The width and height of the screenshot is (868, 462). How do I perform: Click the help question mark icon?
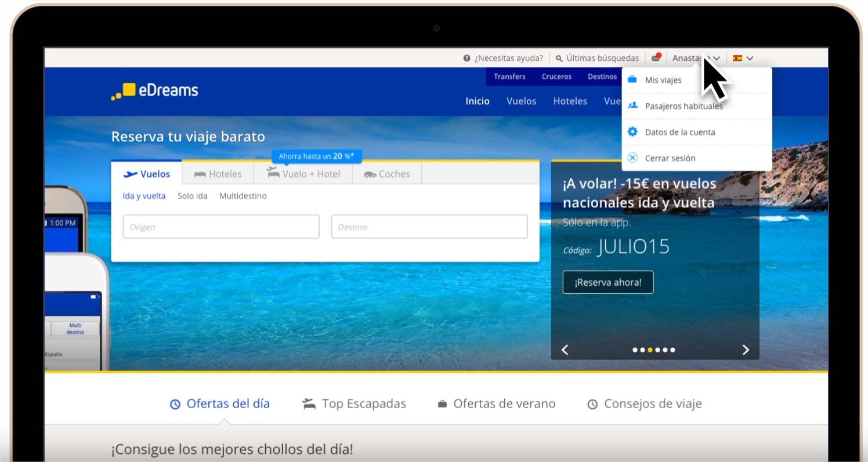click(x=466, y=58)
